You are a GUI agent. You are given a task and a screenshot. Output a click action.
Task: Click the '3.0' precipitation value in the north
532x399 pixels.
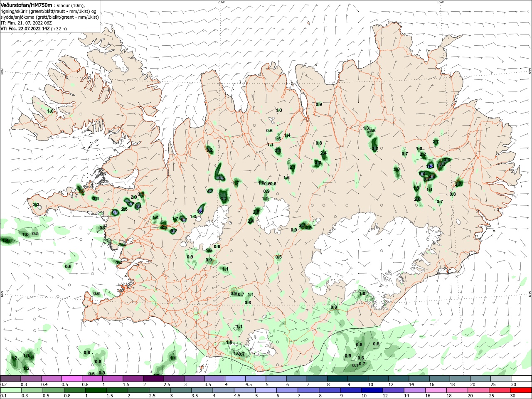coord(318,163)
